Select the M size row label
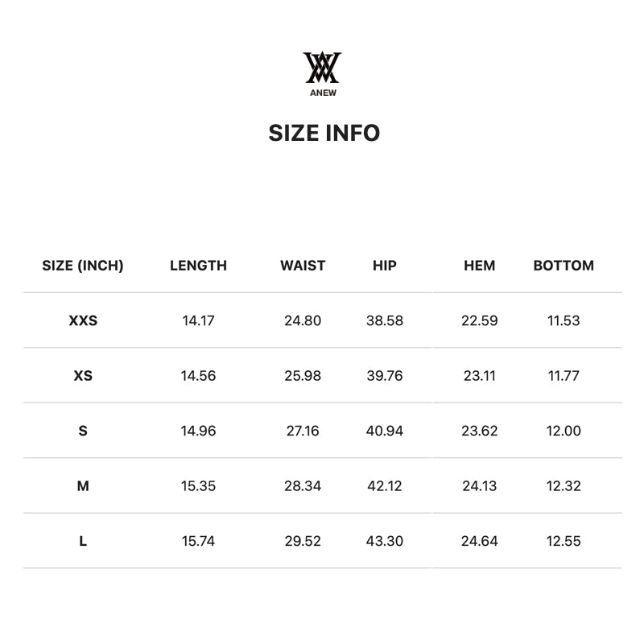 83,486
